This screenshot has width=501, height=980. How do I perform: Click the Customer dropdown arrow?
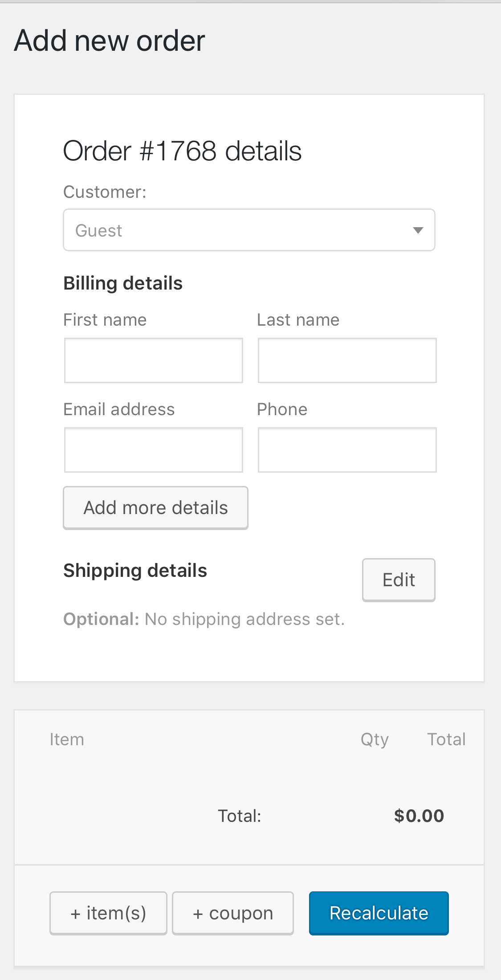[x=418, y=230]
